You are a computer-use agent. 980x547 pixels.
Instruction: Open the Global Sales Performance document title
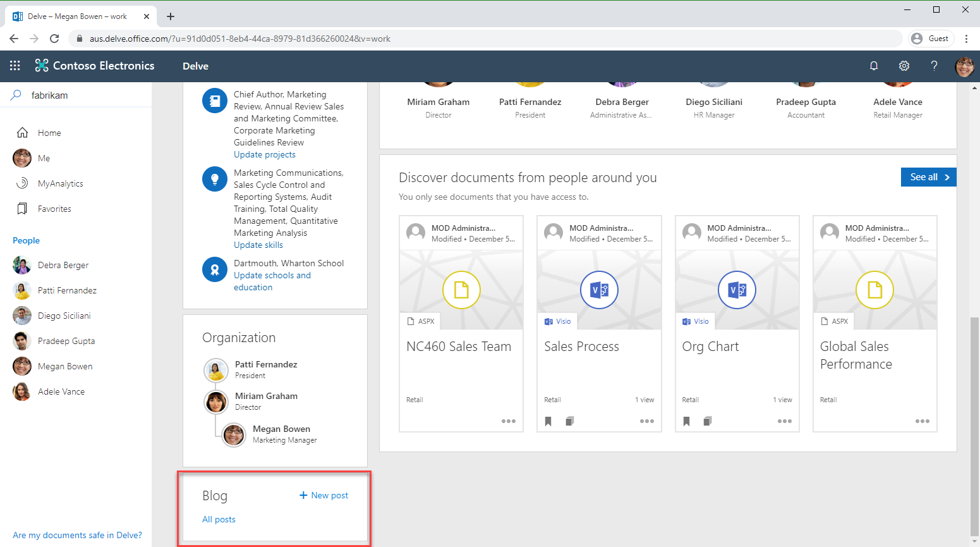tap(856, 355)
